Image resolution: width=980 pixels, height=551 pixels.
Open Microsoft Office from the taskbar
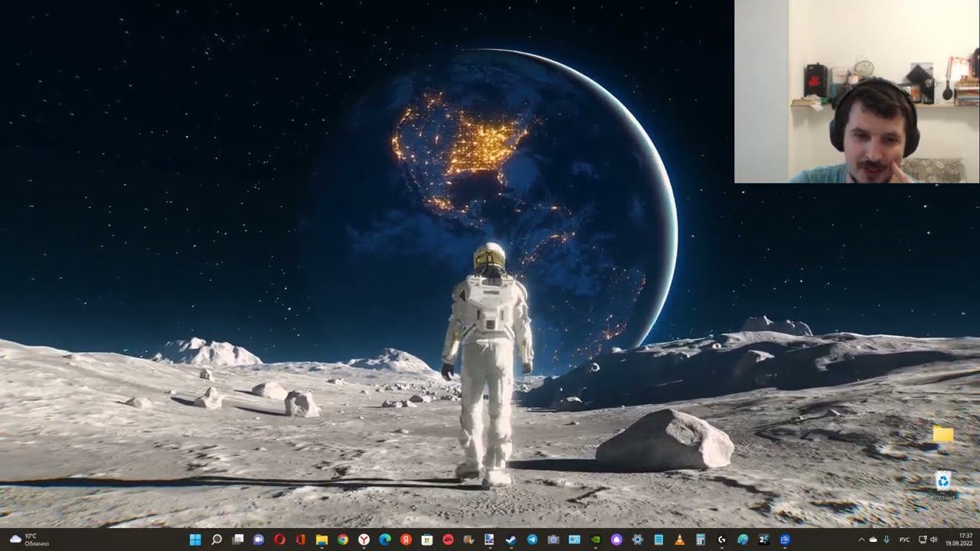pos(301,540)
